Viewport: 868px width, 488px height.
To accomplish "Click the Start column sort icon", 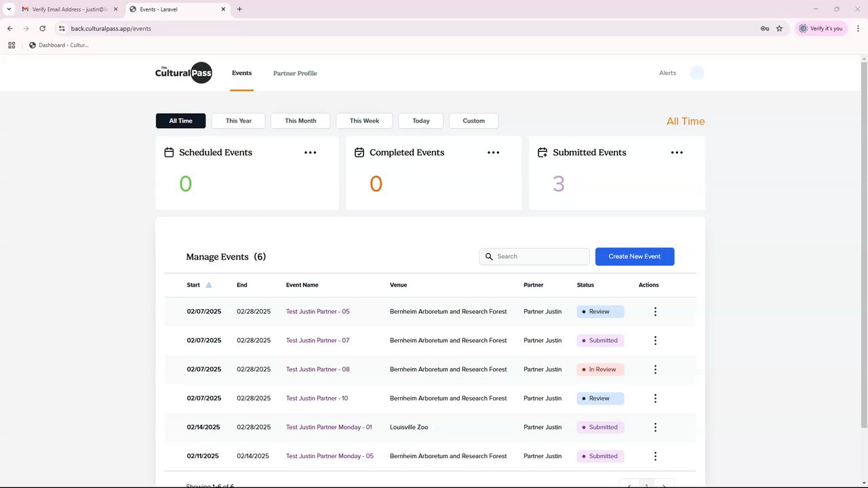I will pyautogui.click(x=209, y=285).
